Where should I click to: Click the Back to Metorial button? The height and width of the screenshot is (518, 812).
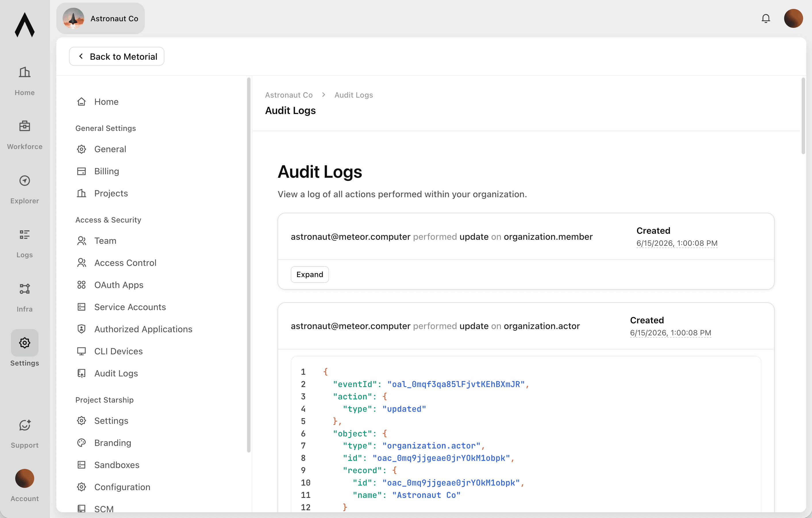(117, 56)
